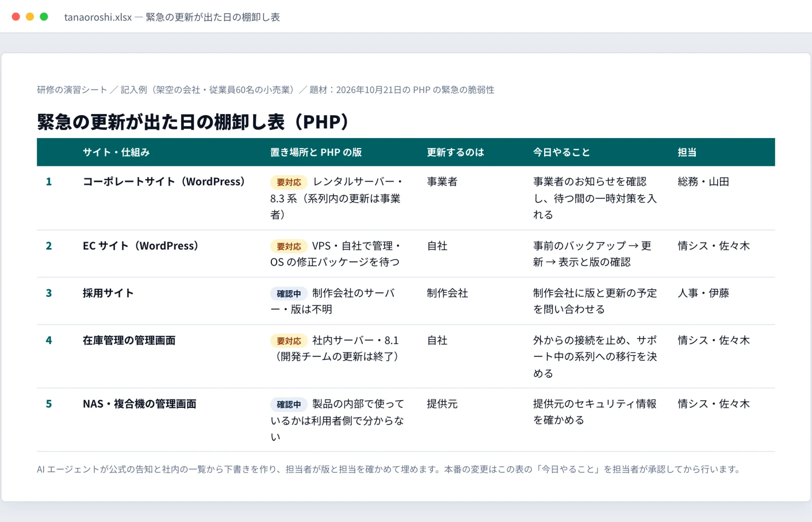Select the EC サイト（WordPress）cell
The width and height of the screenshot is (812, 522).
click(x=141, y=246)
